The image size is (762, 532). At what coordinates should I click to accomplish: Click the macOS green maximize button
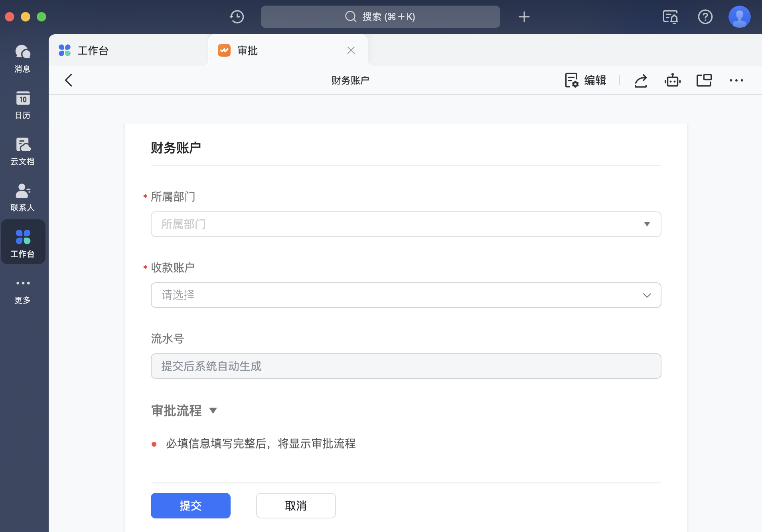click(41, 17)
